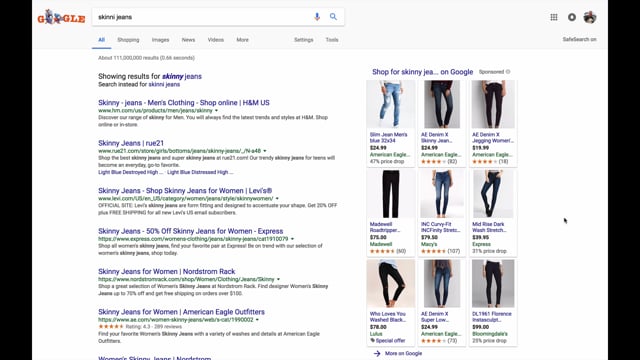The height and width of the screenshot is (360, 640).
Task: Expand dropdown arrow next to rue21.com URL
Action: pos(264,151)
